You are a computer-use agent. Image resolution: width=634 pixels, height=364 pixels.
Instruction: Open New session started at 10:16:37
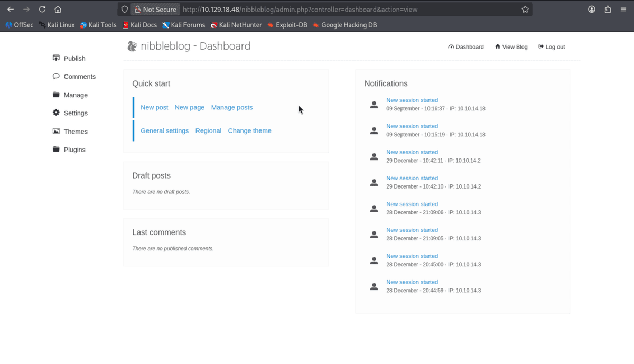click(412, 100)
